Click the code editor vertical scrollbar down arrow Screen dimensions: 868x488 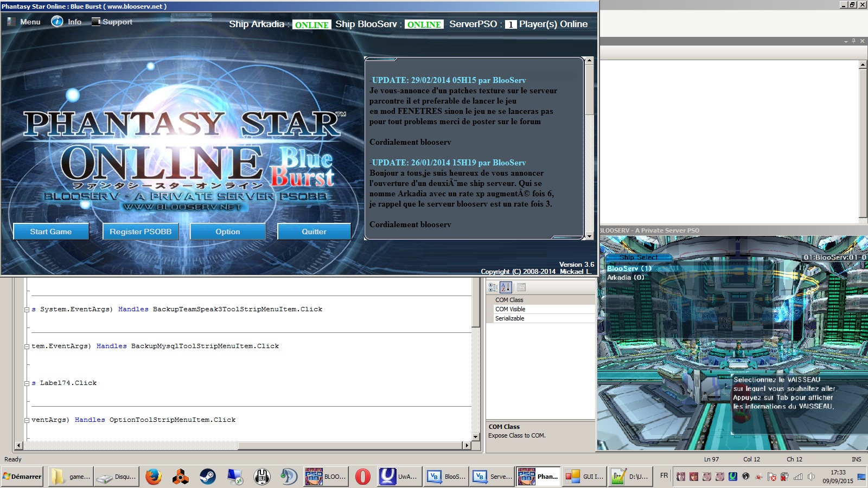pyautogui.click(x=476, y=436)
